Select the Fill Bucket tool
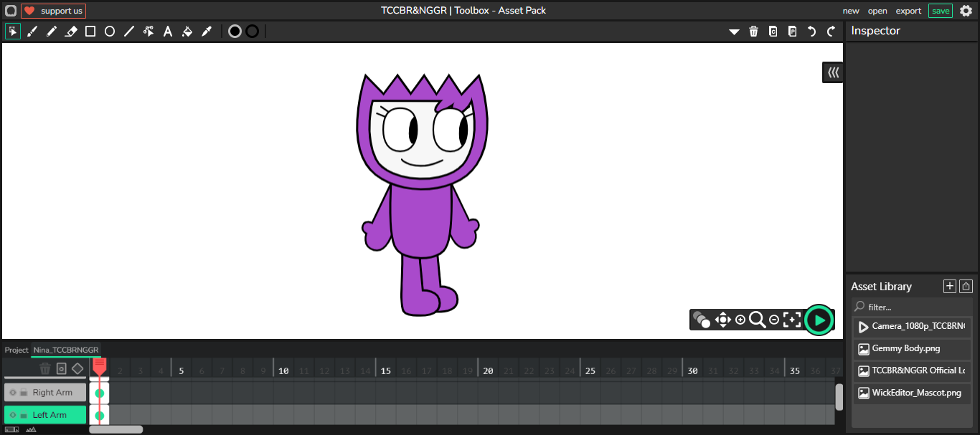Image resolution: width=980 pixels, height=435 pixels. point(187,32)
